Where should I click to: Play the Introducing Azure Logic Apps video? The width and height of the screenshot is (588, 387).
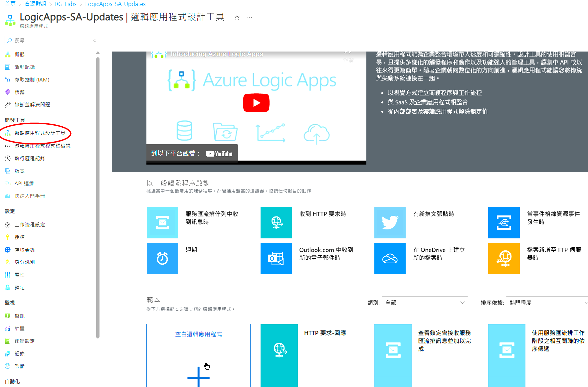point(256,103)
